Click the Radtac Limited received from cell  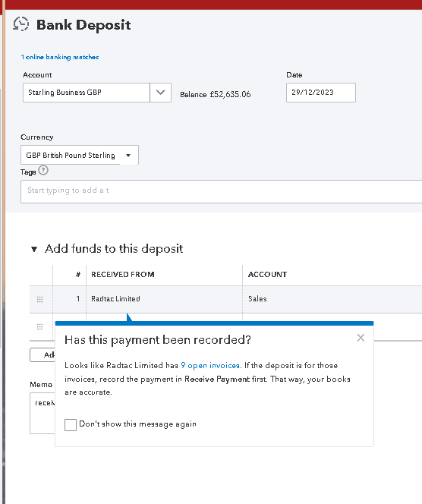click(164, 299)
